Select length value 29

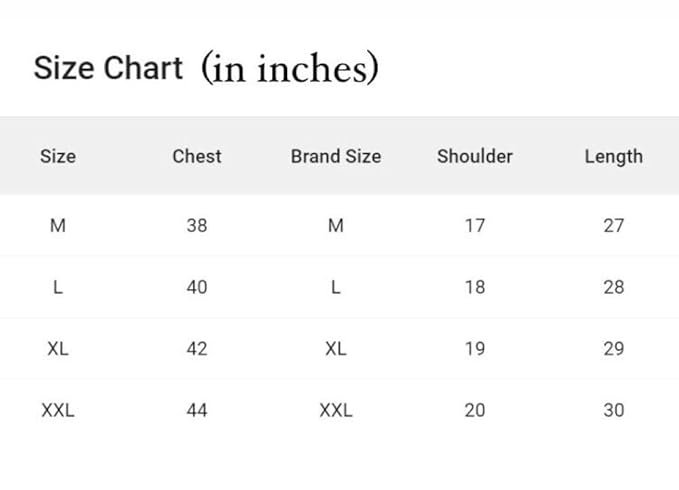tap(614, 348)
